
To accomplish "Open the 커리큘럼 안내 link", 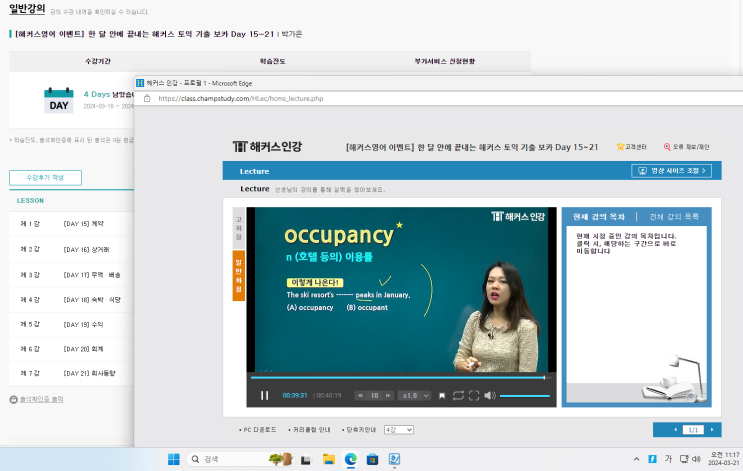I will pos(309,430).
